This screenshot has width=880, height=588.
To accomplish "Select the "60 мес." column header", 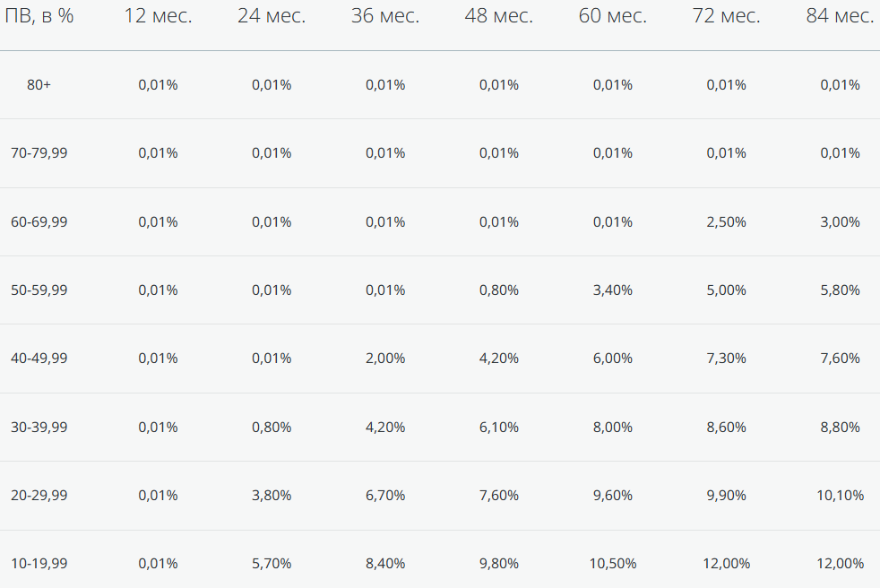I will (x=613, y=16).
